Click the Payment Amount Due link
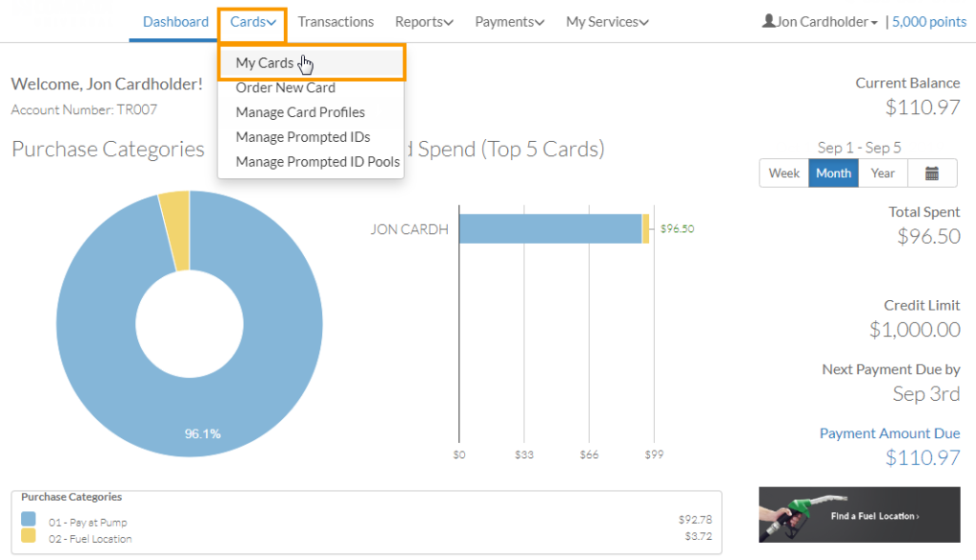This screenshot has width=976, height=560. tap(889, 433)
